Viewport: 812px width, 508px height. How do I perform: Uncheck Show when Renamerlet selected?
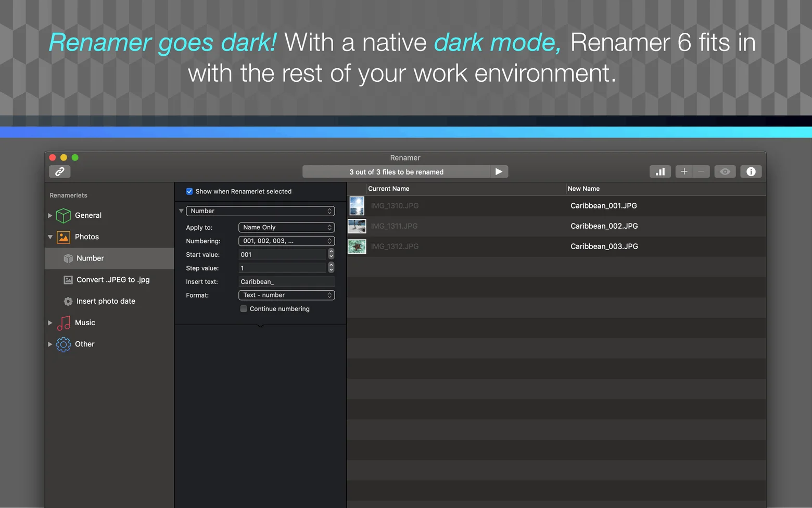(x=189, y=191)
